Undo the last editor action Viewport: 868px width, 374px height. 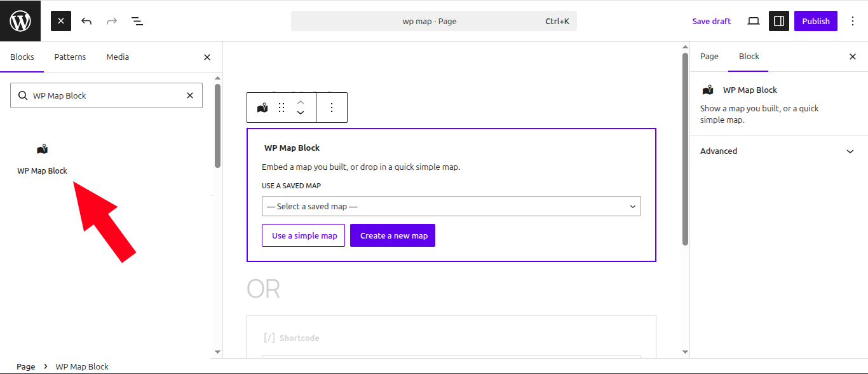coord(86,21)
